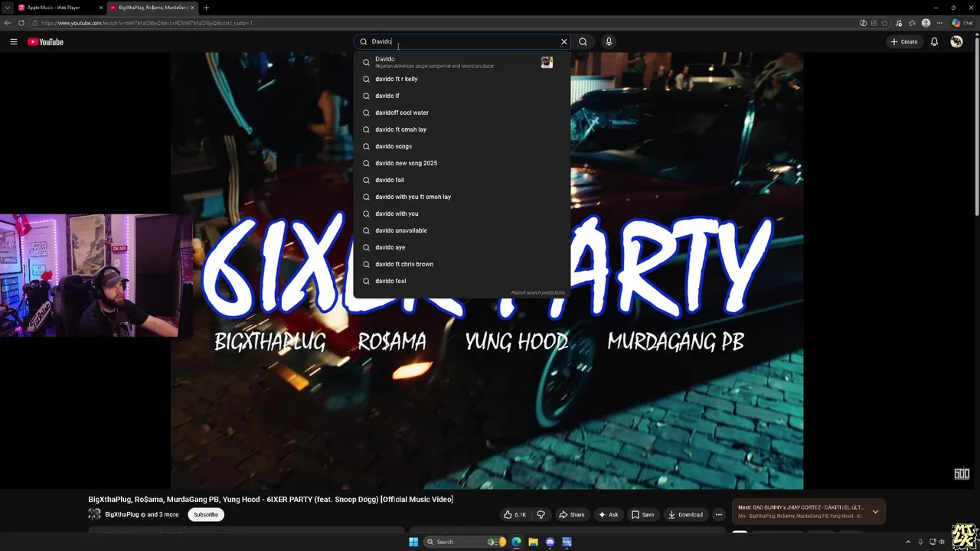Image resolution: width=980 pixels, height=551 pixels.
Task: Open the Windows Start menu
Action: 413,542
